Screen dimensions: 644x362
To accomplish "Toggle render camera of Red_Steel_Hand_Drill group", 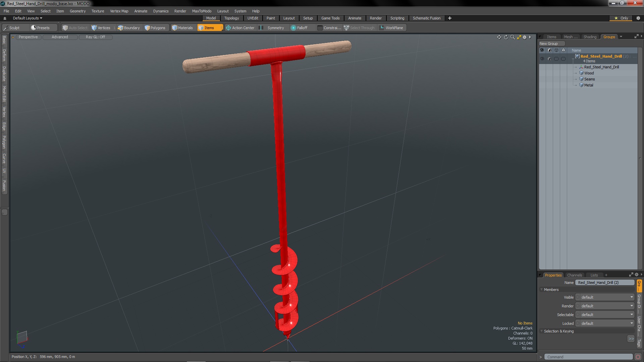I will tap(549, 59).
